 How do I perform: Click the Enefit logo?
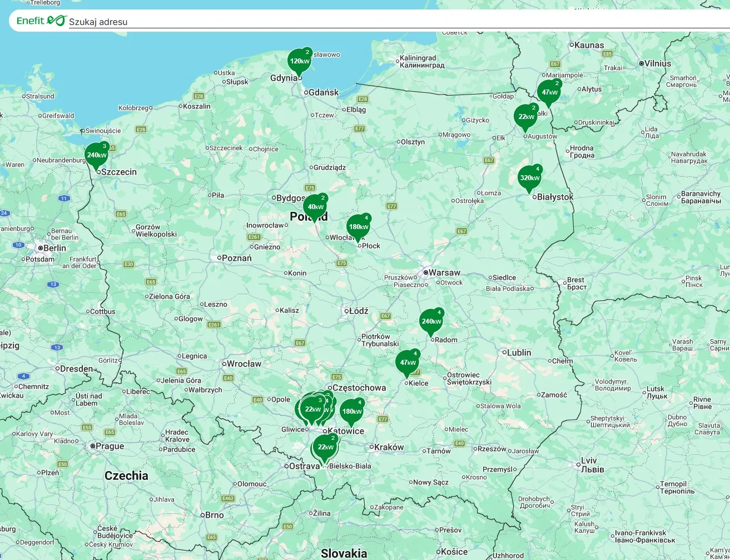(x=42, y=21)
